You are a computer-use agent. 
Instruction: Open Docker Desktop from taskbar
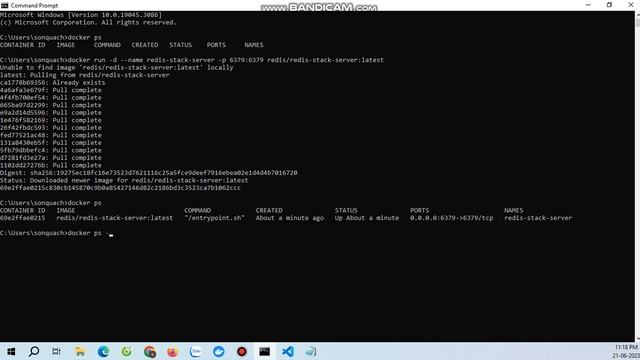[219, 351]
